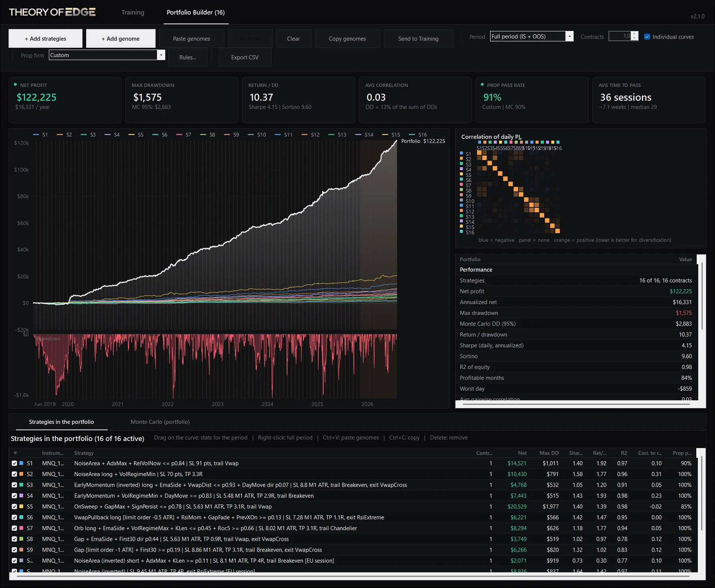Uncheck strategy S2 NoiseArea long row
This screenshot has height=588, width=715.
(14, 474)
